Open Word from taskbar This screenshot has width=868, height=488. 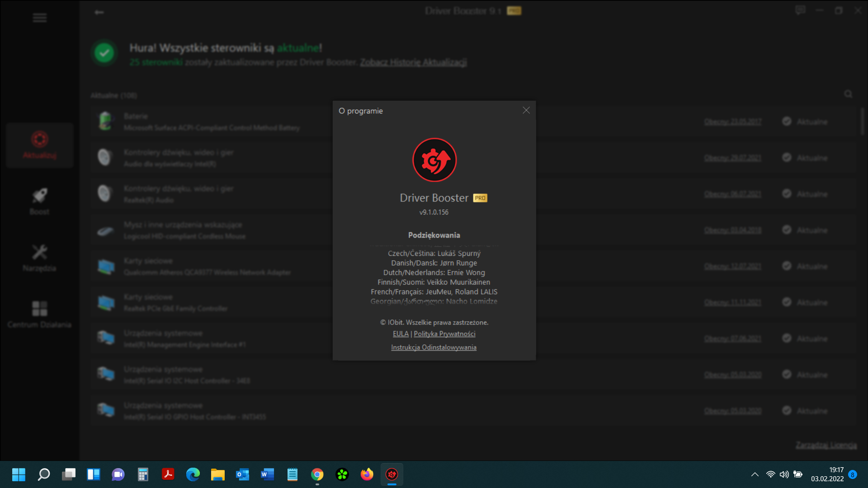[268, 474]
